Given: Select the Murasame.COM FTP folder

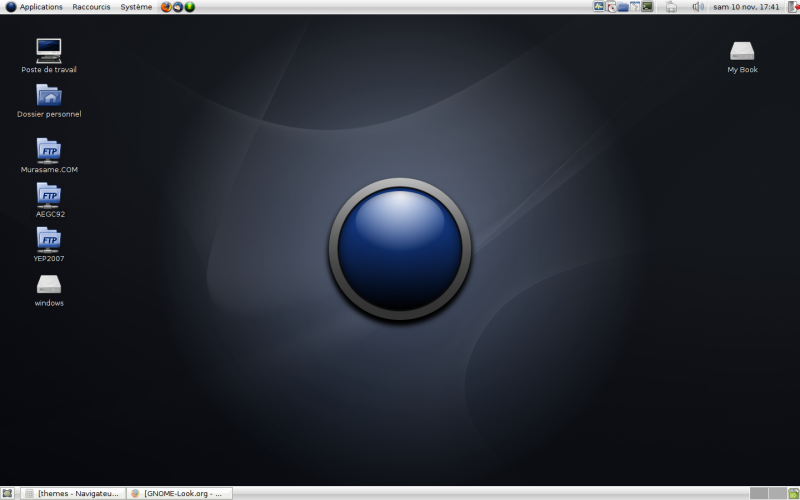Looking at the screenshot, I should pos(49,156).
